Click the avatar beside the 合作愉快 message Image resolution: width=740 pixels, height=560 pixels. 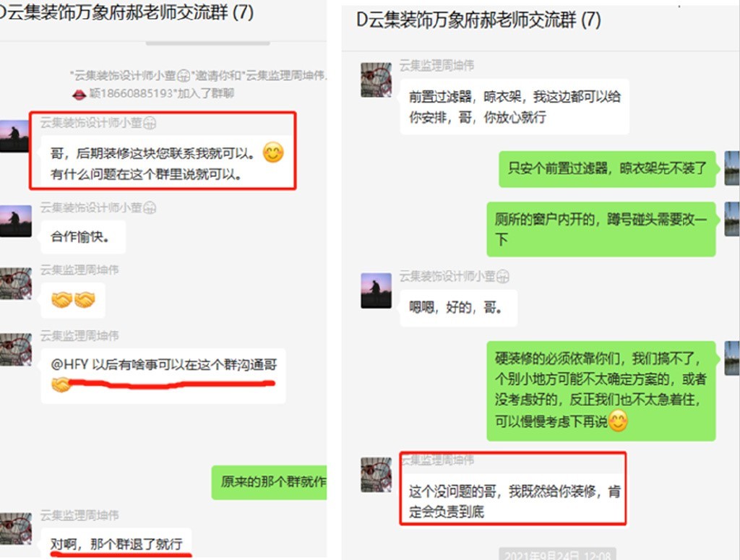point(16,221)
